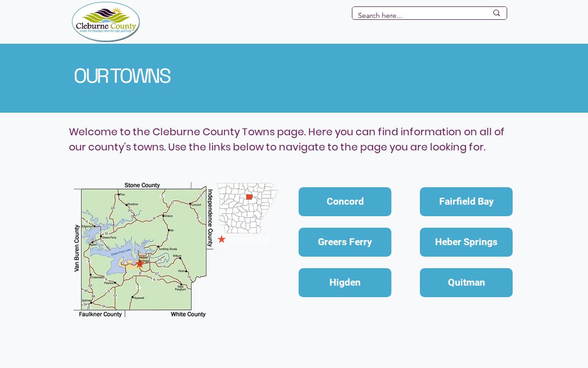
Task: Click the 'Independence County' map label
Action: 210,218
